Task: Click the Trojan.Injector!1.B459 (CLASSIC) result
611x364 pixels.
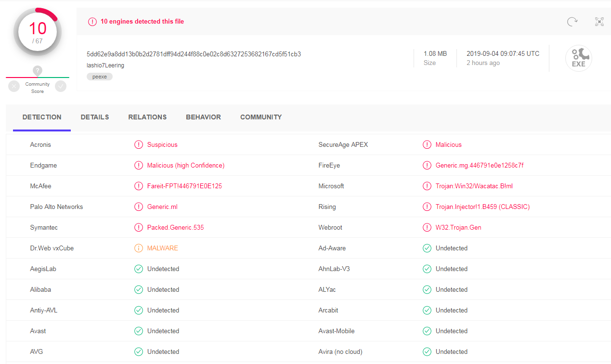Action: [482, 207]
